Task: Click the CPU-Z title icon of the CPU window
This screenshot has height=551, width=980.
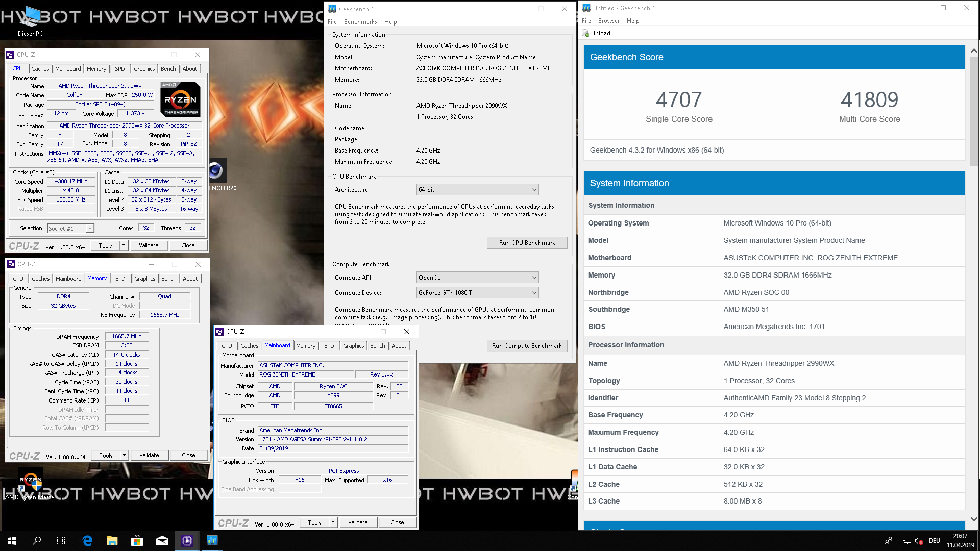Action: pyautogui.click(x=10, y=55)
